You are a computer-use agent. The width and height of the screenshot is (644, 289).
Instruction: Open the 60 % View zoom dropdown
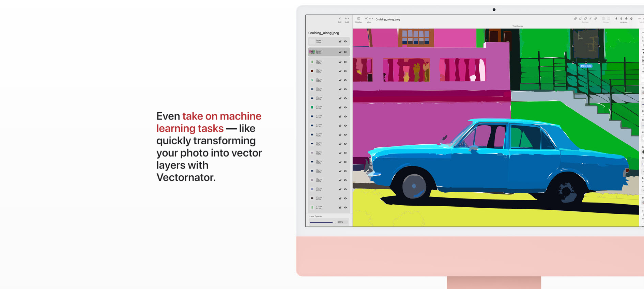point(369,19)
